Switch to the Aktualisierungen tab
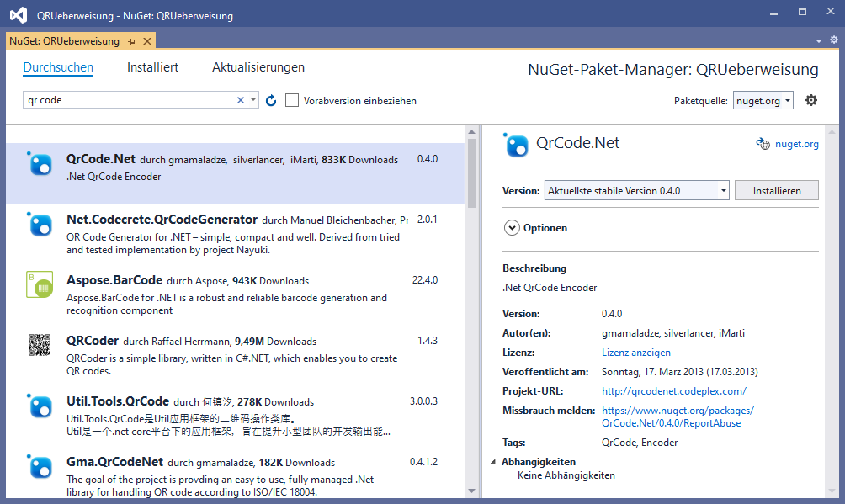The height and width of the screenshot is (504, 845). 258,67
